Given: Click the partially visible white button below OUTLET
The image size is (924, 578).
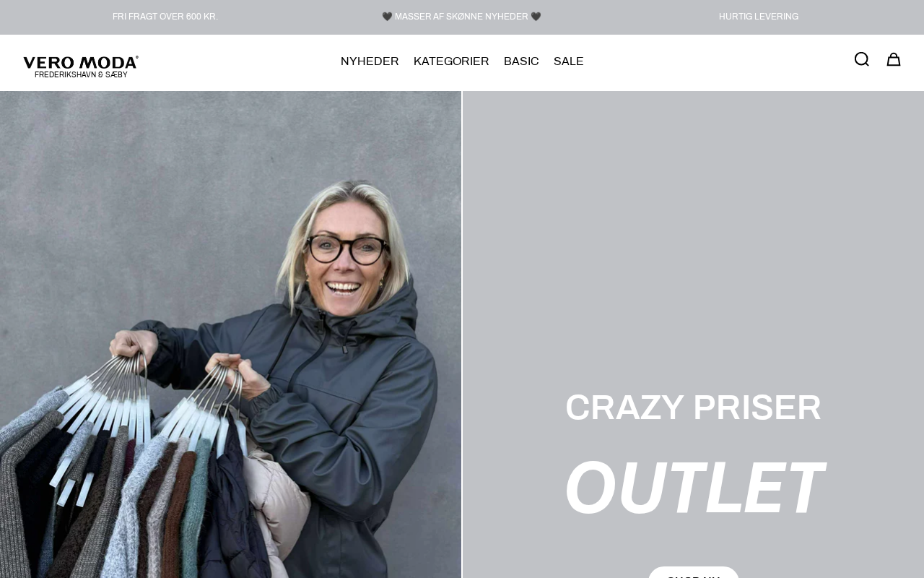Looking at the screenshot, I should click(x=694, y=572).
